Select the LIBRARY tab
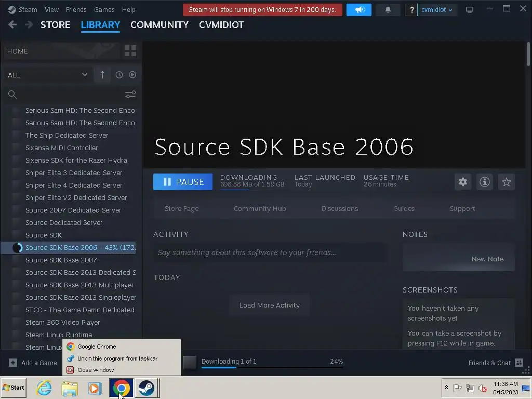532x399 pixels. coord(100,25)
